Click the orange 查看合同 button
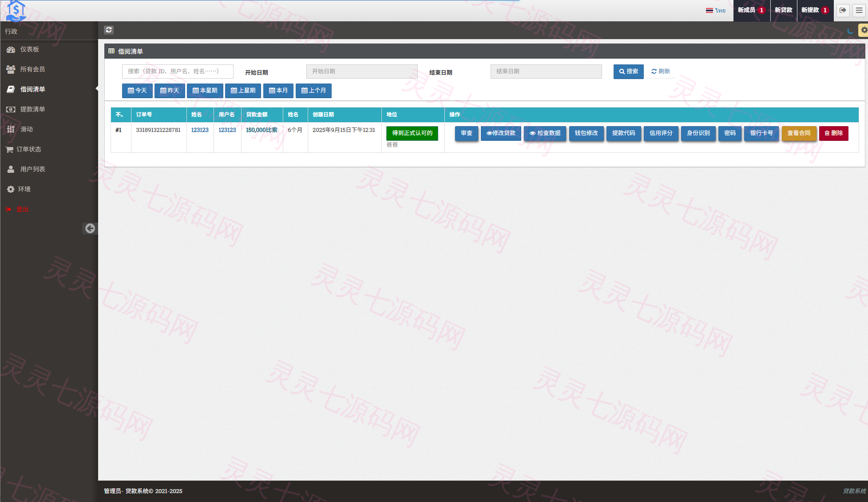Screen dimensions: 868x502 [799, 133]
